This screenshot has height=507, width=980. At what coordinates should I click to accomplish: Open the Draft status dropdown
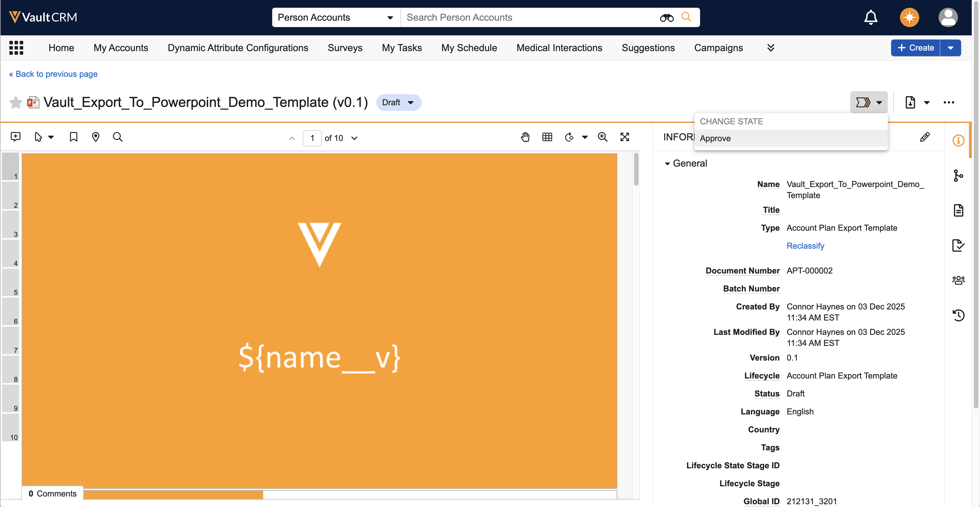click(398, 103)
